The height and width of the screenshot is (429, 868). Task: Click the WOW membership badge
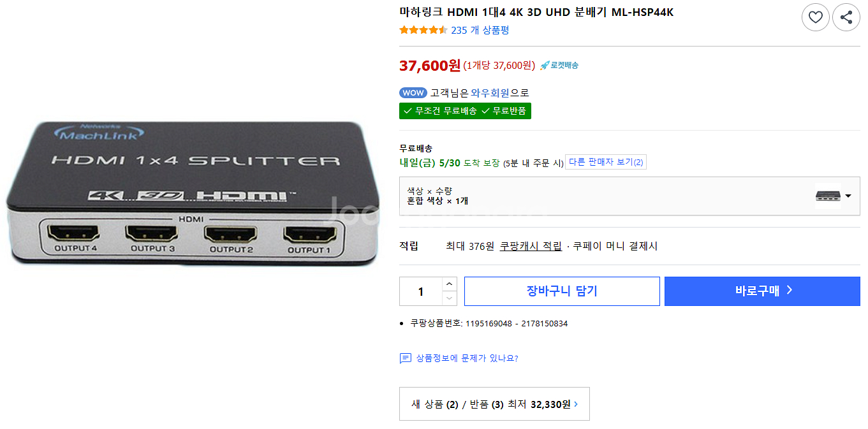point(413,92)
